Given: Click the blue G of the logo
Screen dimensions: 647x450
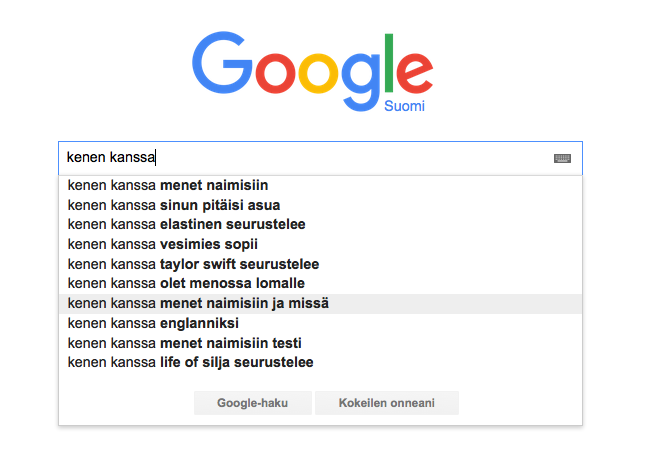Looking at the screenshot, I should click(x=222, y=62).
